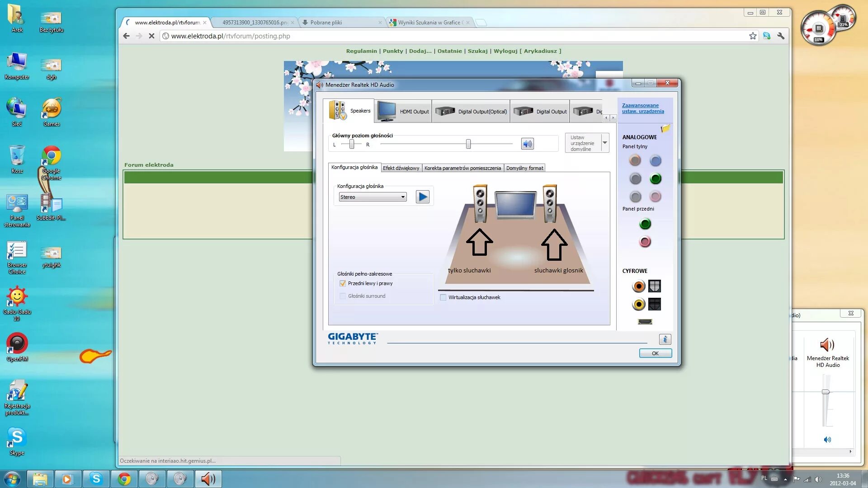The image size is (868, 488).
Task: Expand Ustaw urządzenie domyślne dropdown arrow
Action: pos(604,143)
